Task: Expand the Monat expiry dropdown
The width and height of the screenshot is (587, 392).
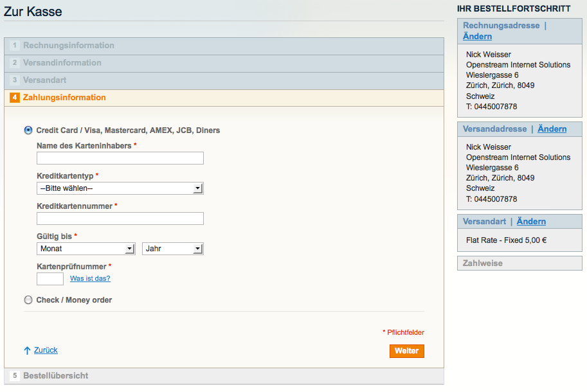Action: [86, 249]
